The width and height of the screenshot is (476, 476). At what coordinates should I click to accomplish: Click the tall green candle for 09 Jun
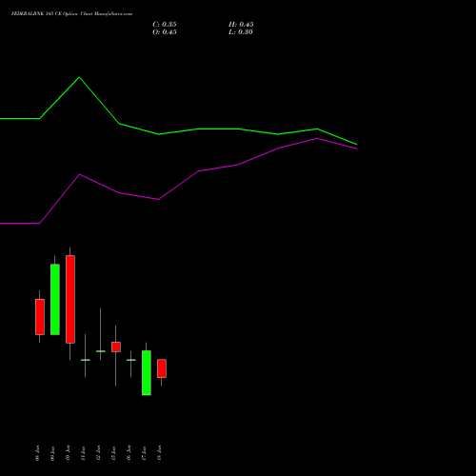click(55, 299)
